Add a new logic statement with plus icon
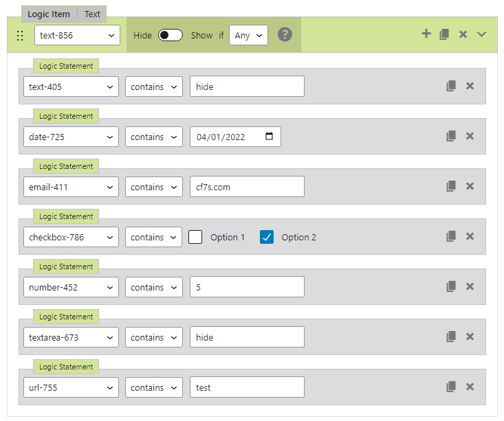 (x=426, y=34)
